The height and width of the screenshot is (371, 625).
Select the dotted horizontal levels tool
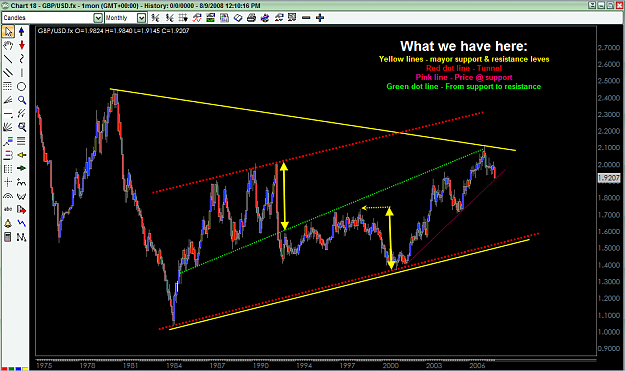(8, 86)
